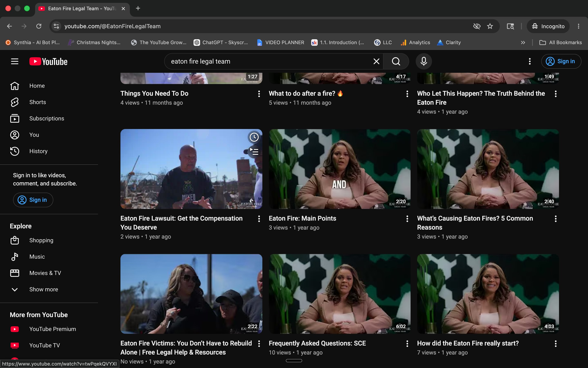This screenshot has width=588, height=368.
Task: Click the sidebar Sign in button
Action: click(33, 200)
